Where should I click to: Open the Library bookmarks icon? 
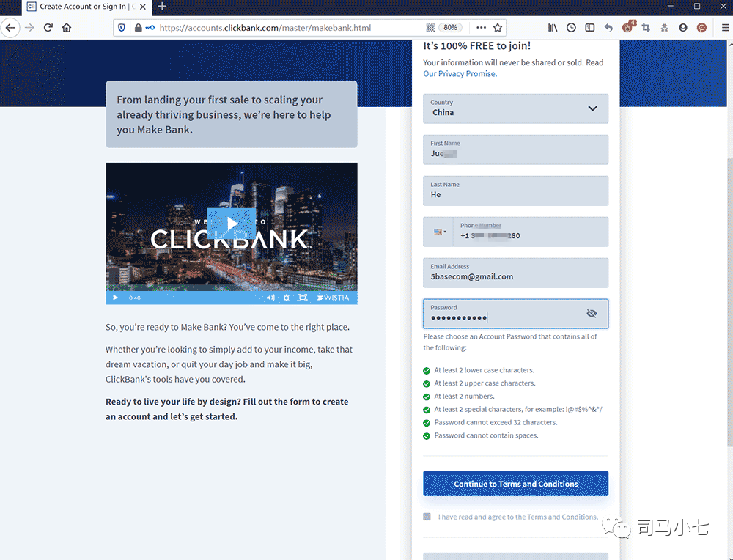pyautogui.click(x=553, y=28)
